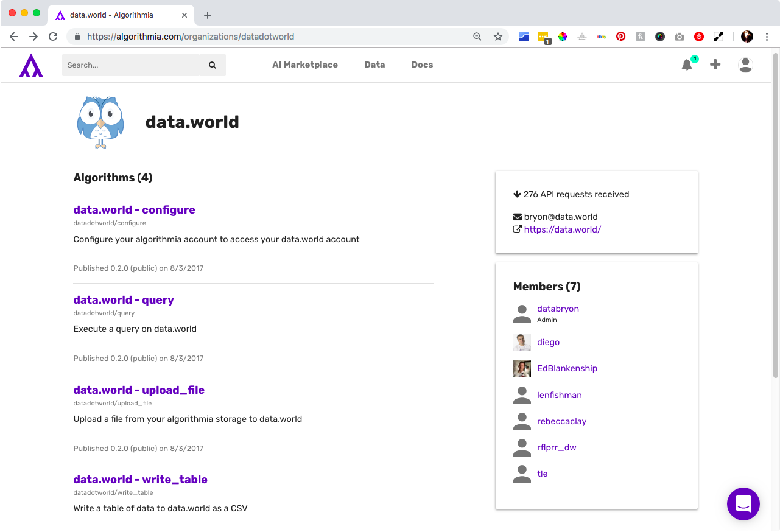Click the 'datadotworld/query' path text
Screen dimensions: 780x532
104,313
